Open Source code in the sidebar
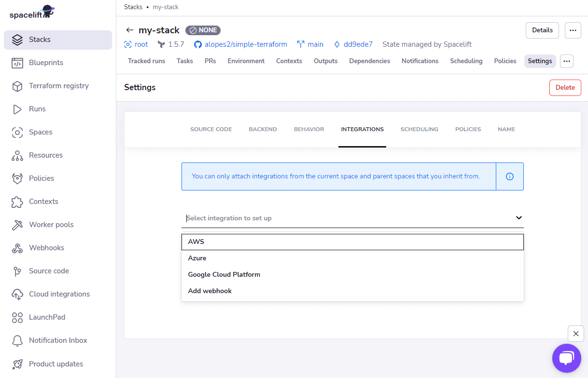588x378 pixels. pyautogui.click(x=58, y=271)
